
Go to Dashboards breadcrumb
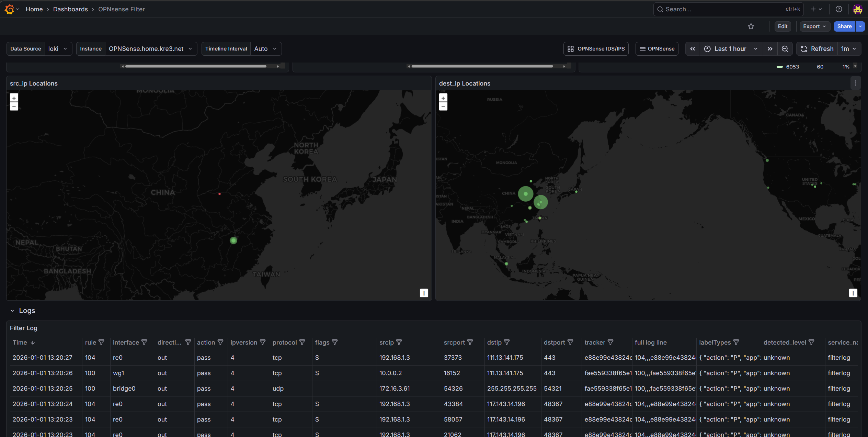tap(70, 9)
